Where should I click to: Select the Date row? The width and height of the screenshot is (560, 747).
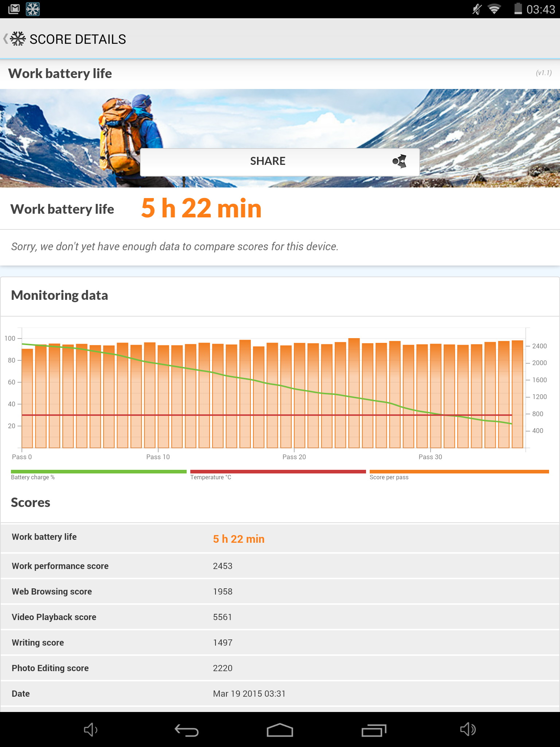[280, 693]
